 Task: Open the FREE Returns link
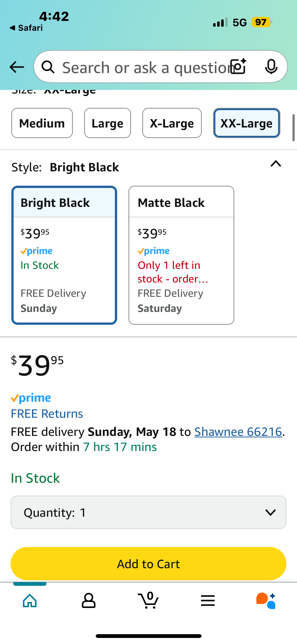click(x=47, y=414)
